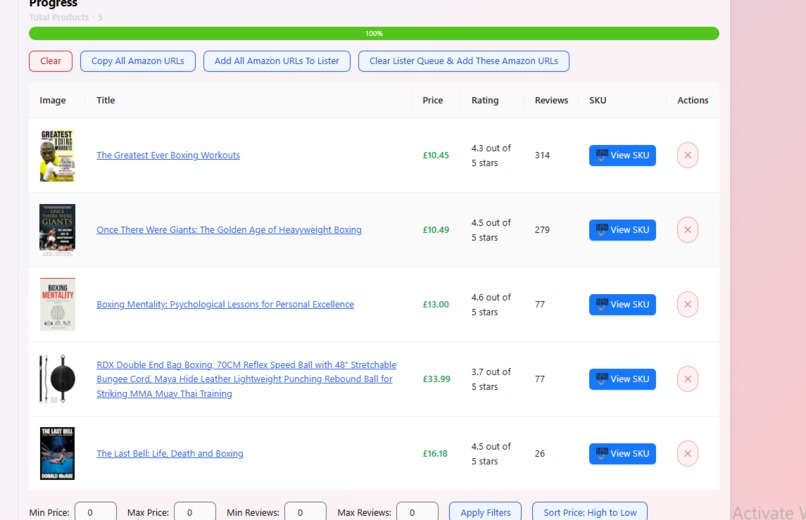Image resolution: width=806 pixels, height=520 pixels.
Task: Click Once There Were Giants cover thumbnail
Action: [x=57, y=230]
